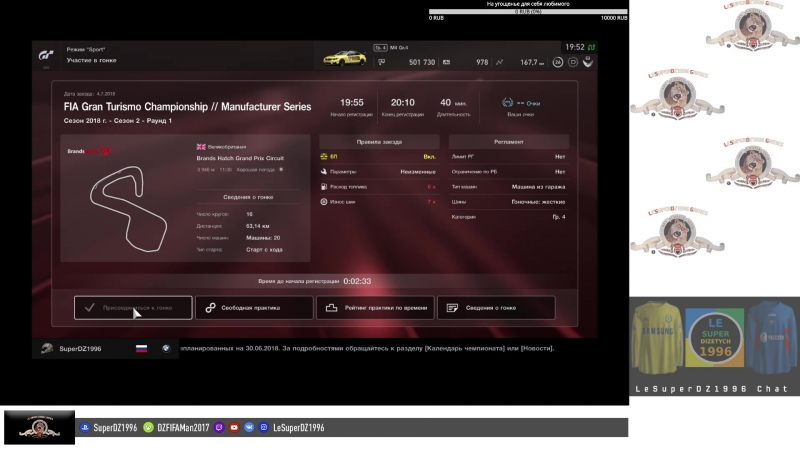Click the BMW manufacturer logo

point(166,348)
